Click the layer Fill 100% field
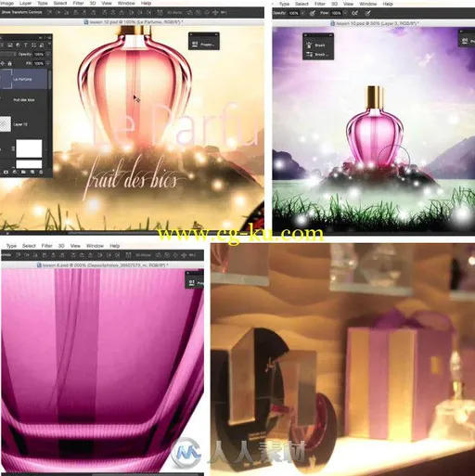Screen dimensions: 475x476 (39, 64)
